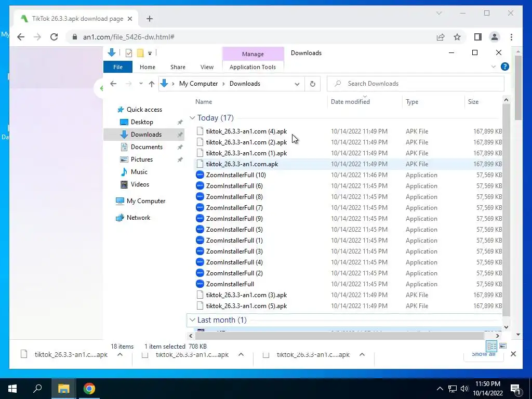This screenshot has height=399, width=532.
Task: Sort by the Name column header
Action: tap(204, 101)
